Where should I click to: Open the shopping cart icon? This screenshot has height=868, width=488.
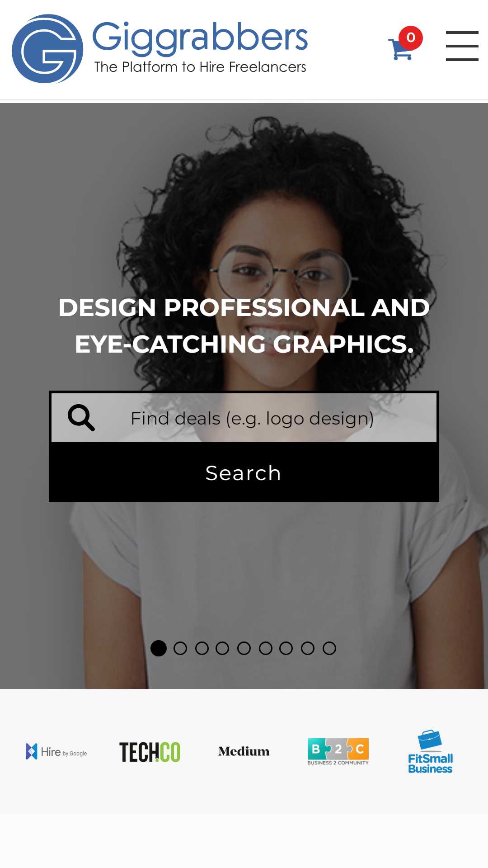point(400,49)
